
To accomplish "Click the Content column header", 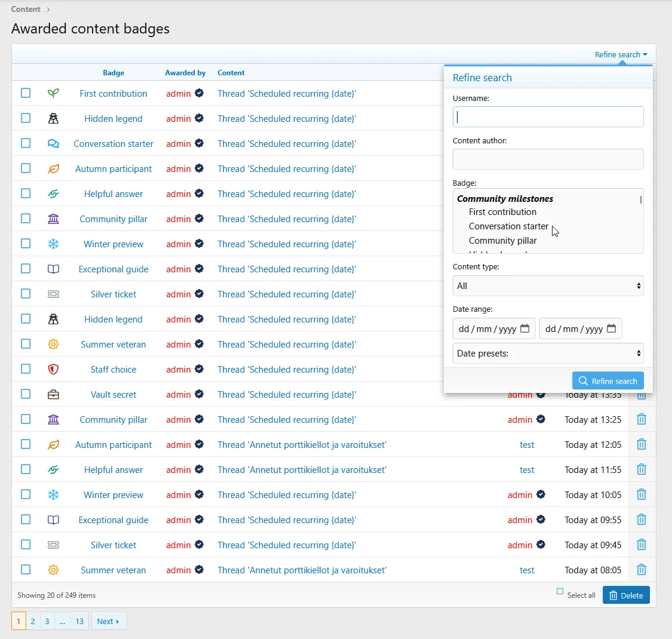I will click(x=231, y=73).
